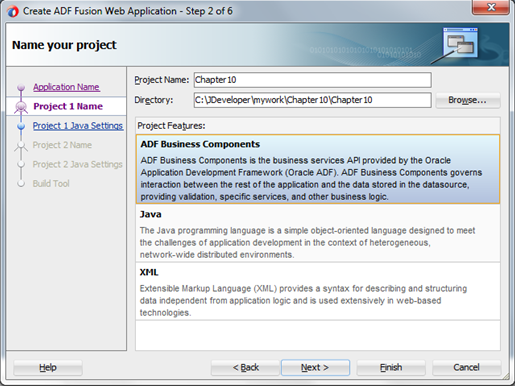Click the Project Name input field
The image size is (515, 386).
point(312,80)
